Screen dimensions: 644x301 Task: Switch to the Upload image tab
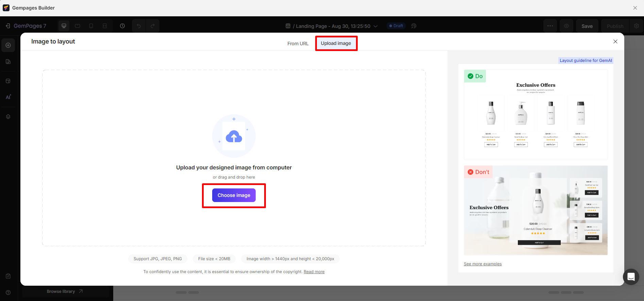336,43
